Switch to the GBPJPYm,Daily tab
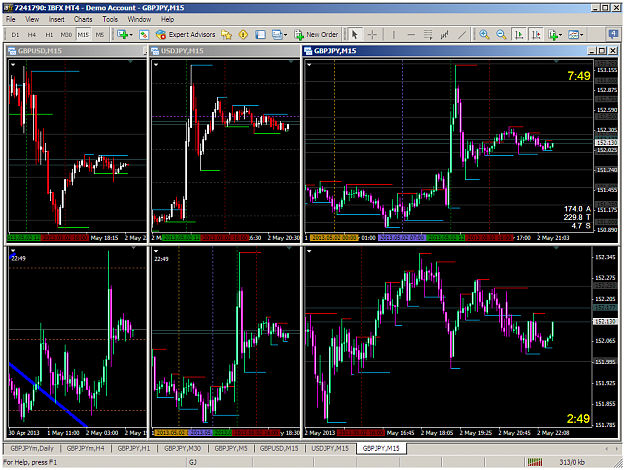 [32, 448]
